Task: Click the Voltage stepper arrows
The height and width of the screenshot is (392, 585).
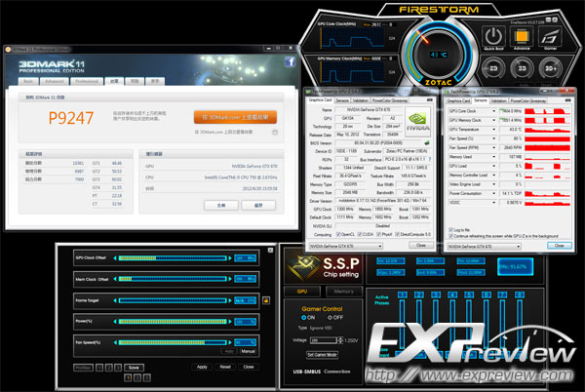Action: [340, 340]
